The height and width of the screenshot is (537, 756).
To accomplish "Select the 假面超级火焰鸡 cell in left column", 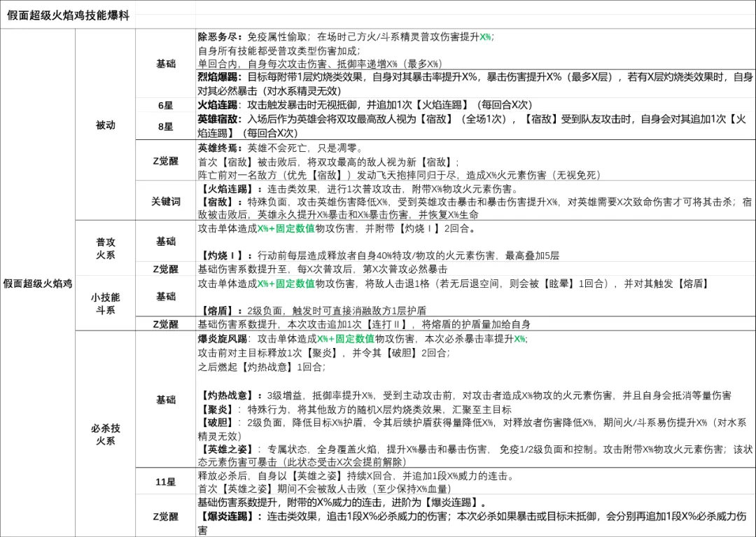I will (x=38, y=284).
